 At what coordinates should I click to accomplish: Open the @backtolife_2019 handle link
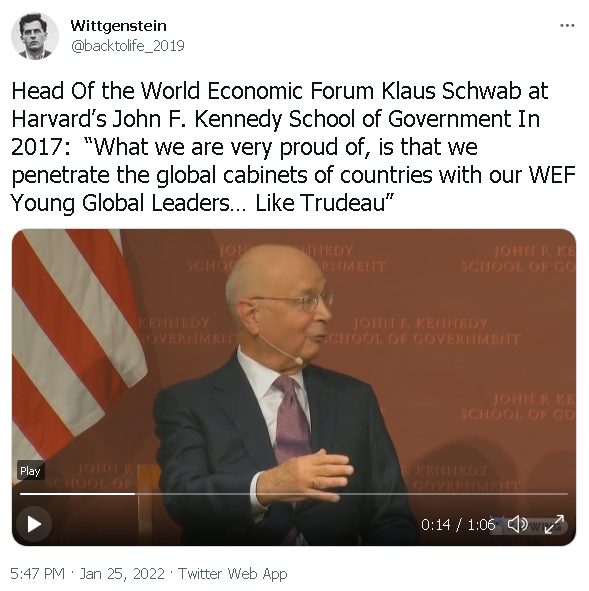(127, 46)
